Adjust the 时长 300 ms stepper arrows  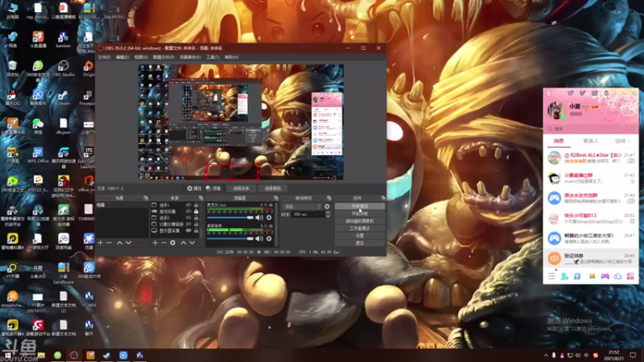[x=328, y=214]
